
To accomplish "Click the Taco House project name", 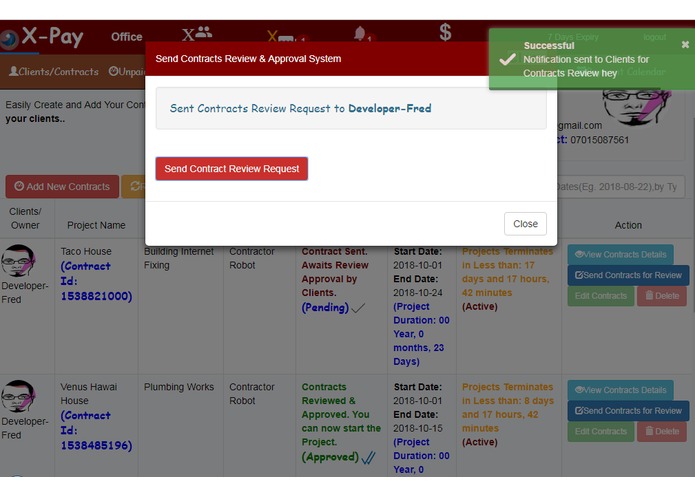I will (x=86, y=251).
